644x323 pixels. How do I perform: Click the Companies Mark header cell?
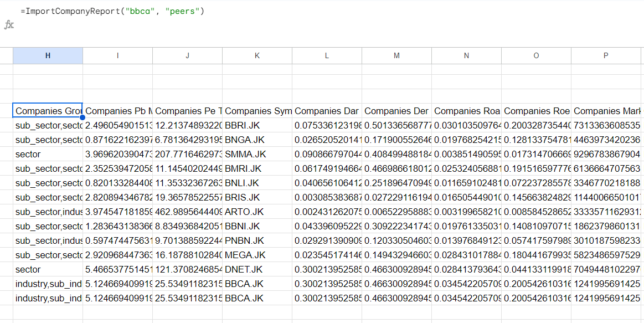point(605,111)
